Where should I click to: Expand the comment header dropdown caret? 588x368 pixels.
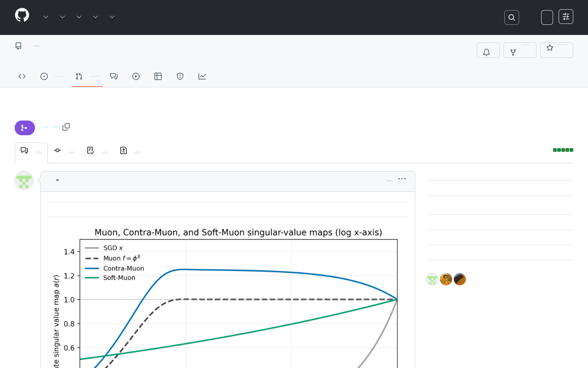[x=57, y=180]
